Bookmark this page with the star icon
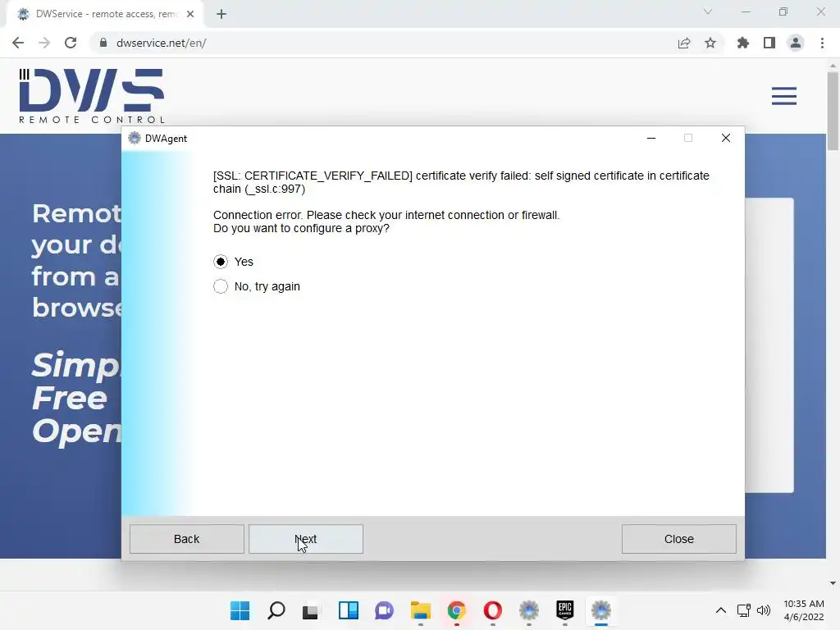The height and width of the screenshot is (630, 840). click(710, 43)
